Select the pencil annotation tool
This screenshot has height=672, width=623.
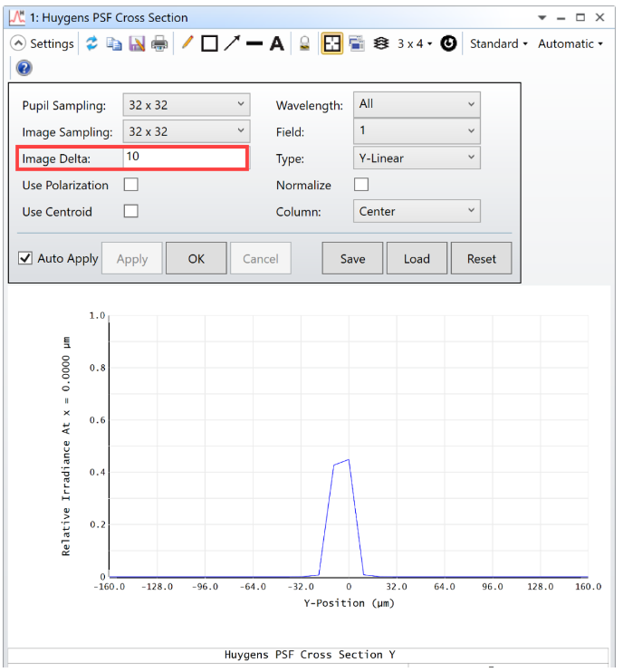tap(187, 43)
